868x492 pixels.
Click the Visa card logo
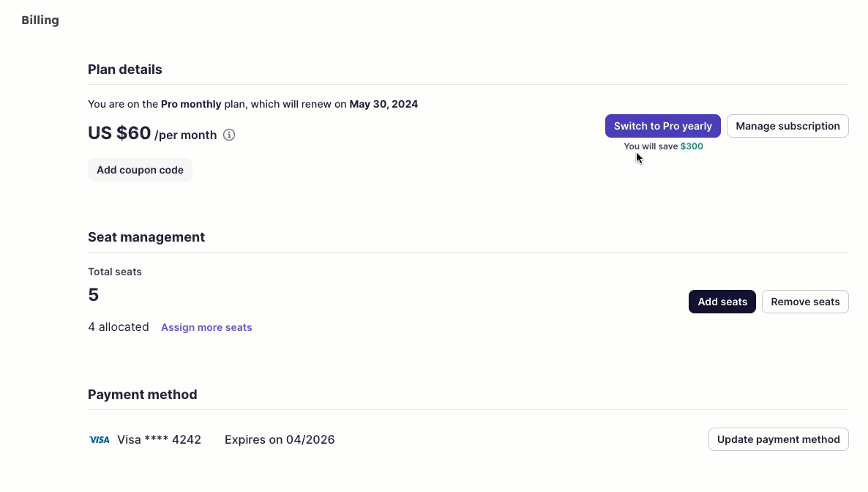coord(99,440)
